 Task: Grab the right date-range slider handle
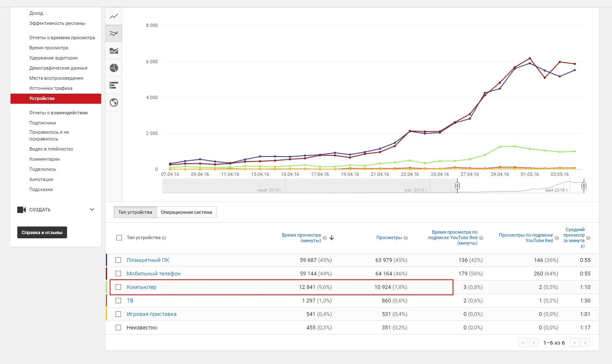pyautogui.click(x=584, y=186)
